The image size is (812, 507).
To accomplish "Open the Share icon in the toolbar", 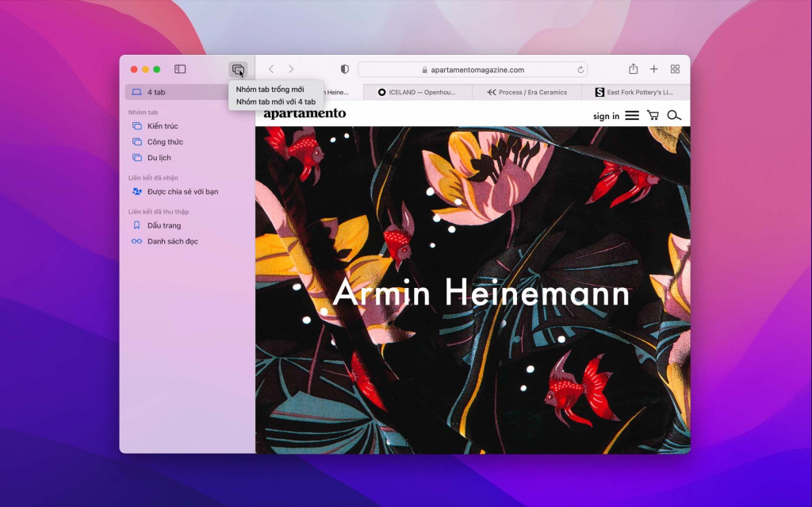I will tap(633, 68).
